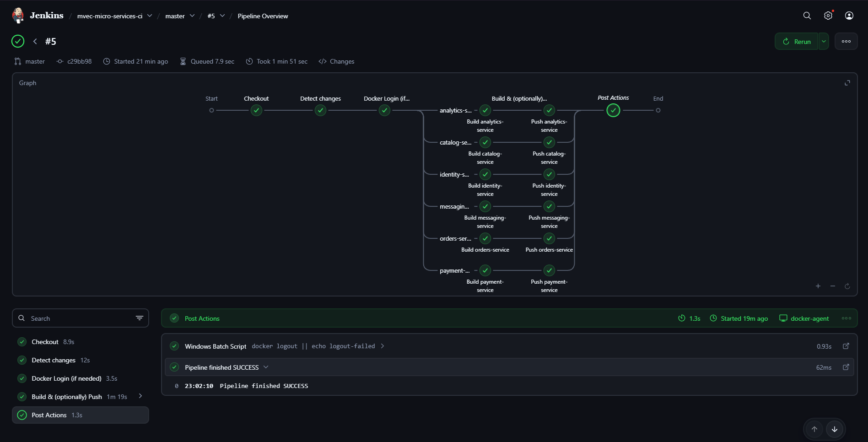Zoom out of the pipeline graph
The width and height of the screenshot is (868, 442).
tap(833, 286)
